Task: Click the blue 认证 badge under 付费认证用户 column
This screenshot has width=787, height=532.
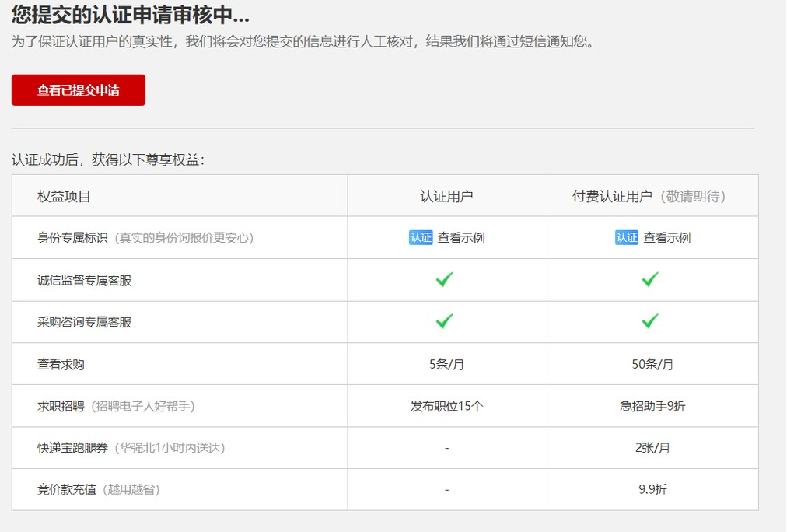Action: pyautogui.click(x=626, y=238)
